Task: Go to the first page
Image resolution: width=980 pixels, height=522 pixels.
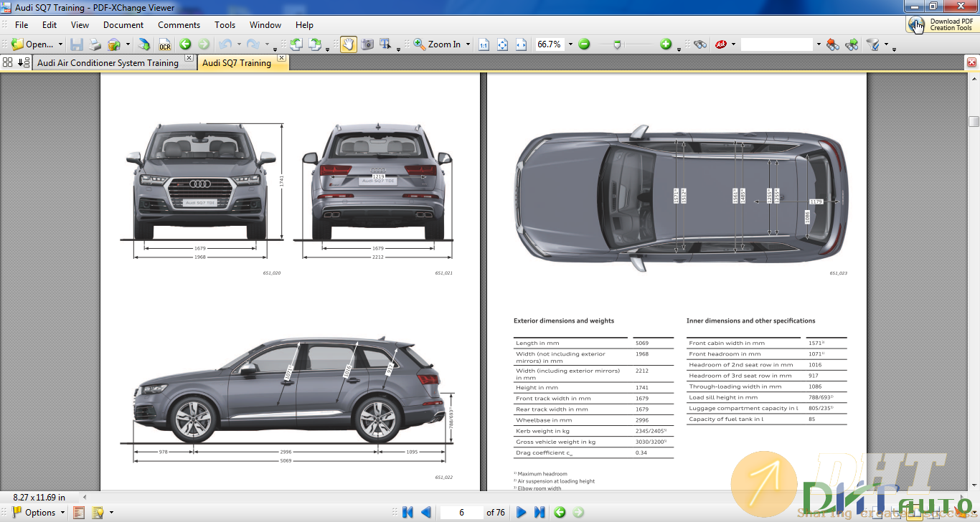Action: point(407,512)
